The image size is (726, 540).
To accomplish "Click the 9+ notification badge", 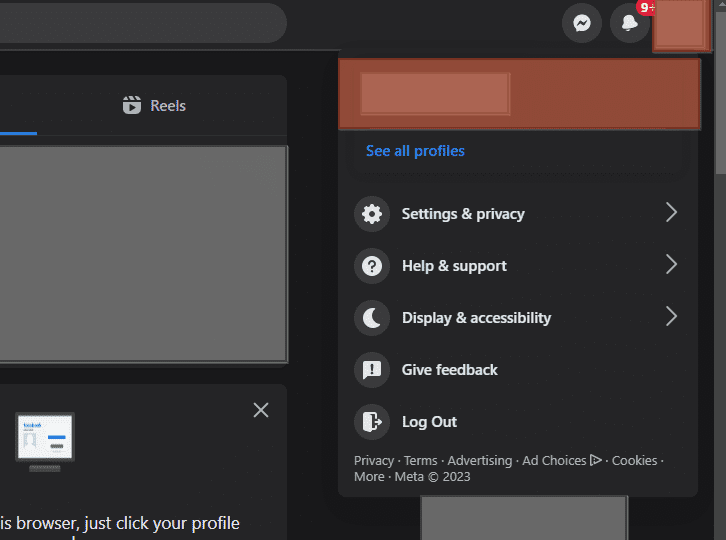I will click(x=645, y=7).
